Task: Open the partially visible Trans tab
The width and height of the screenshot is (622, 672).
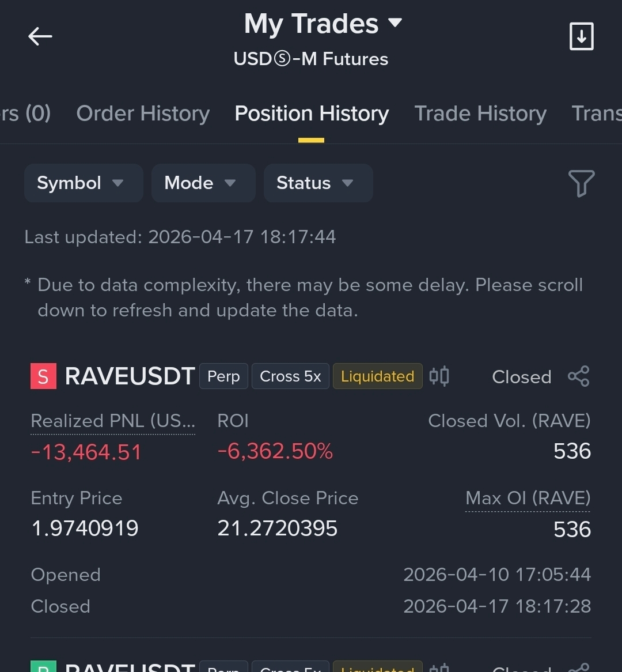Action: 596,114
